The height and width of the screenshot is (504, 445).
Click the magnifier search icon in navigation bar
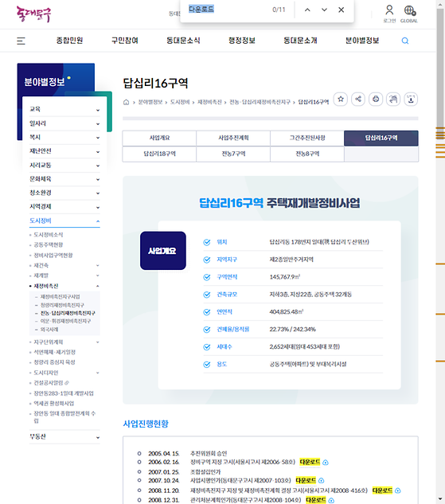click(405, 41)
